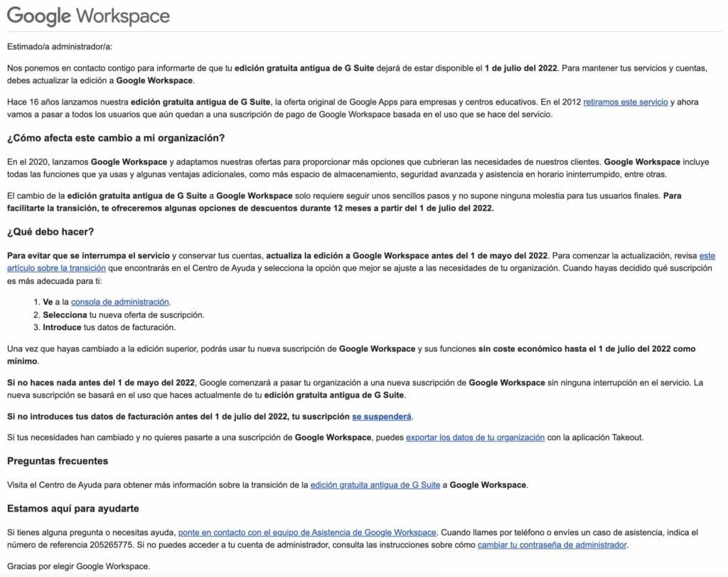
Task: Click 'En el 2020, lanzamos Google Workspace' text
Action: pos(87,162)
